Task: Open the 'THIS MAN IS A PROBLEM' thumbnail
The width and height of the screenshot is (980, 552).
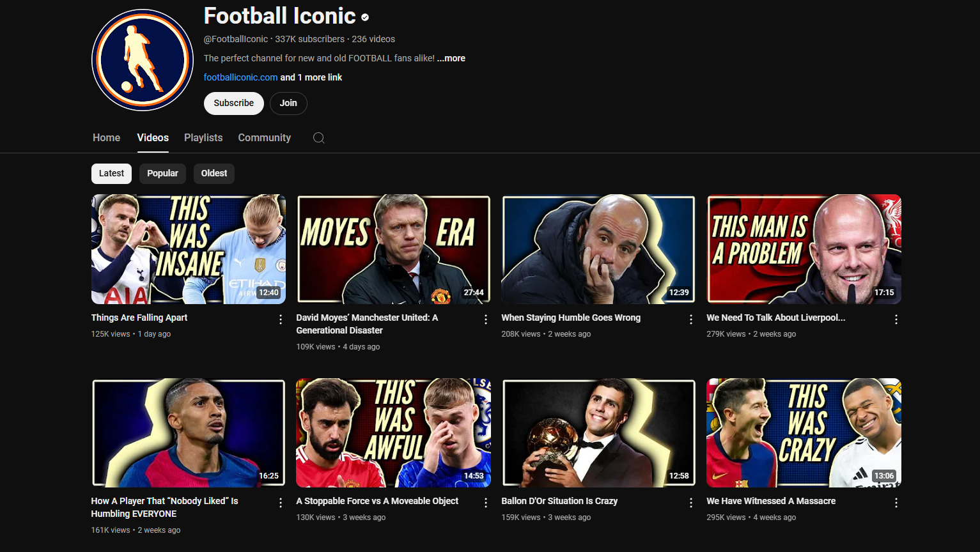Action: (x=804, y=249)
